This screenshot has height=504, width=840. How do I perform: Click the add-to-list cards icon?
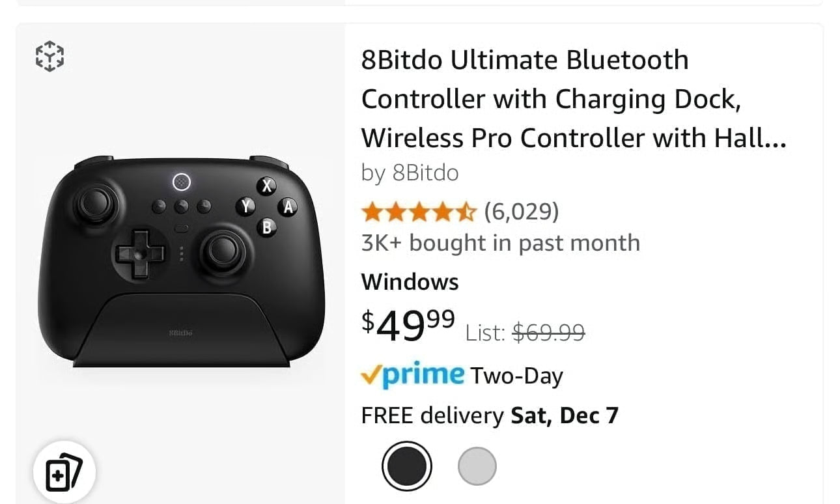[x=64, y=471]
